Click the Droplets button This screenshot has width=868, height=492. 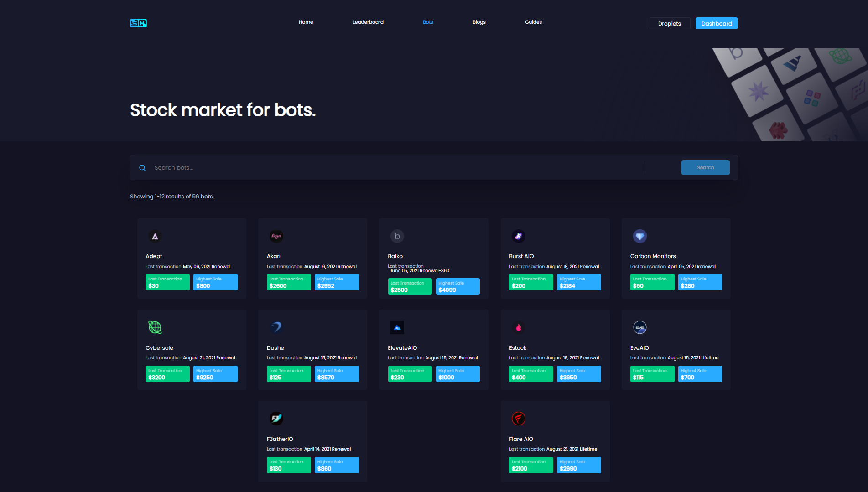pyautogui.click(x=669, y=24)
